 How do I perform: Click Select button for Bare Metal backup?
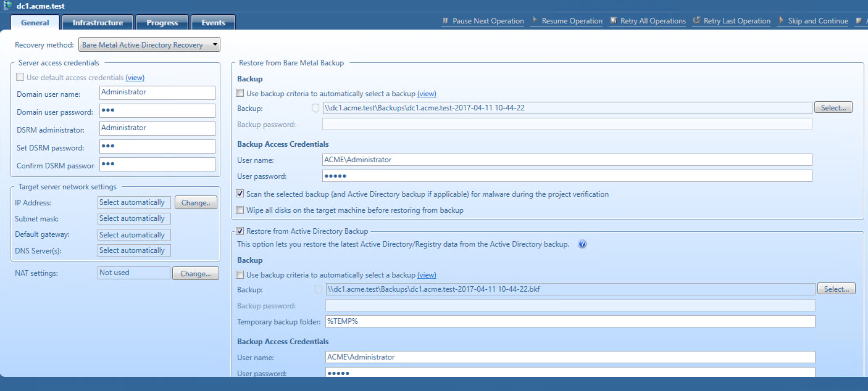(x=833, y=108)
